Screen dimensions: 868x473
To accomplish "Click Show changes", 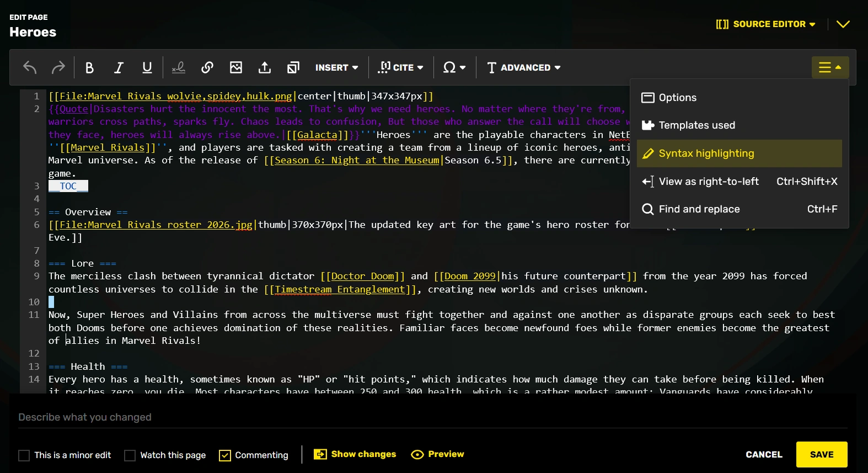I will pos(355,454).
